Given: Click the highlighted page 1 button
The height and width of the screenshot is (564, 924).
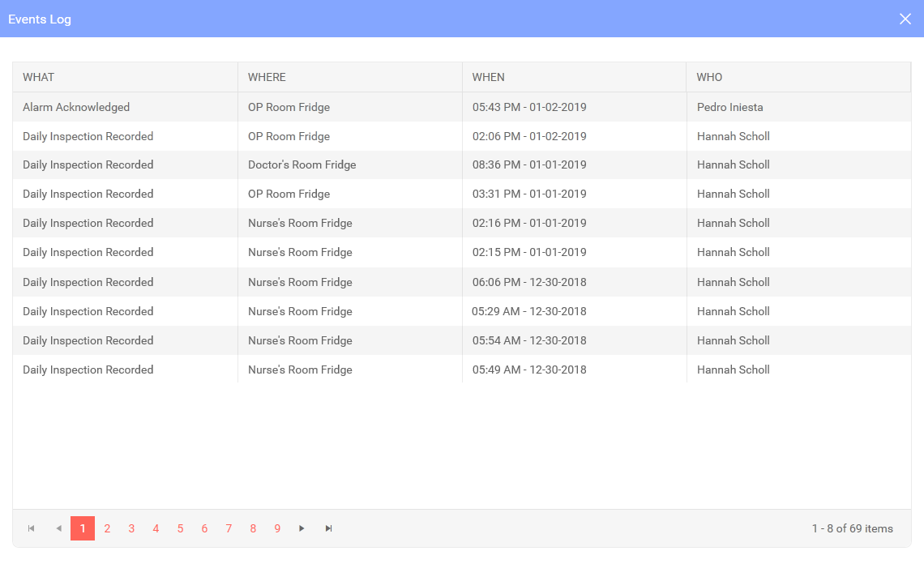Looking at the screenshot, I should click(x=82, y=528).
